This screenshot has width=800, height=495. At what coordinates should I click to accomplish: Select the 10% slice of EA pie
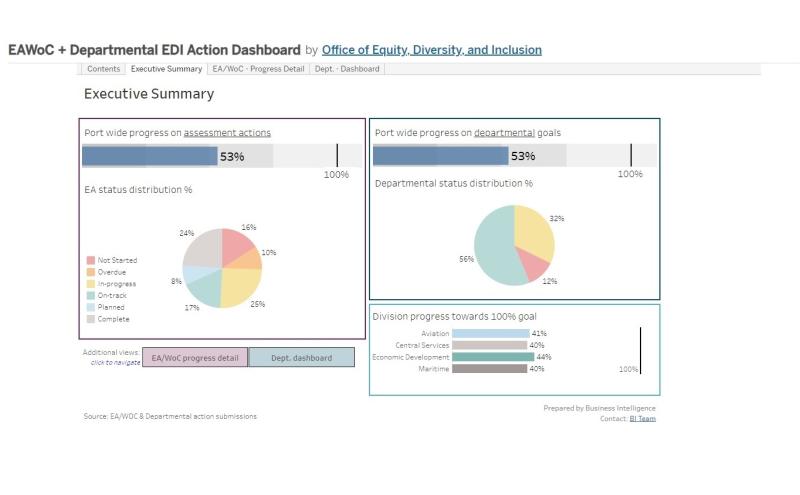click(250, 260)
